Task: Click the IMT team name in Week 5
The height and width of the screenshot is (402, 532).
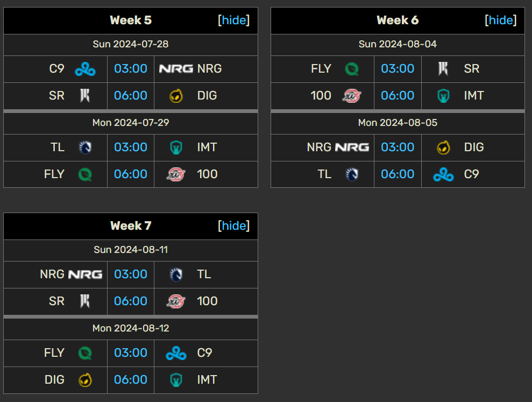Action: [207, 147]
